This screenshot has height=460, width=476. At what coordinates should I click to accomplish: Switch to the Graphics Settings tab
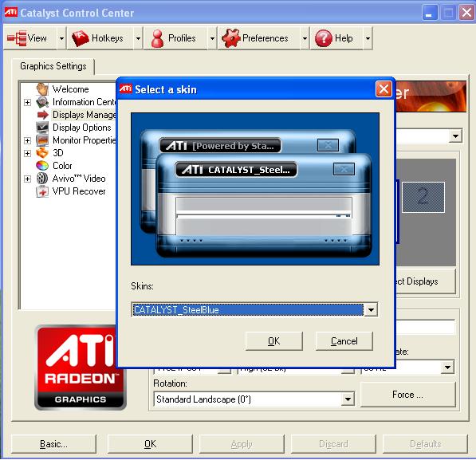coord(53,66)
